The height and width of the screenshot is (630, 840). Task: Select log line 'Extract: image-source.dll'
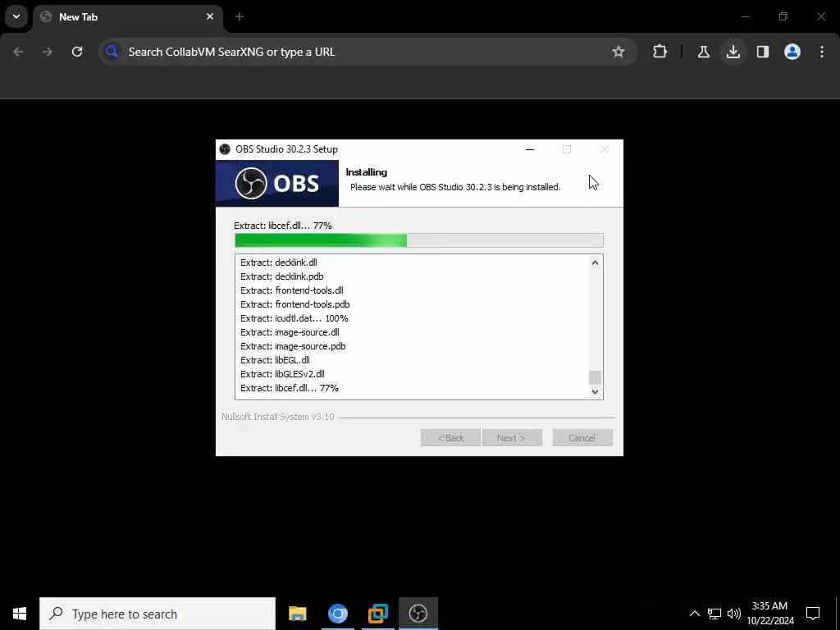290,332
